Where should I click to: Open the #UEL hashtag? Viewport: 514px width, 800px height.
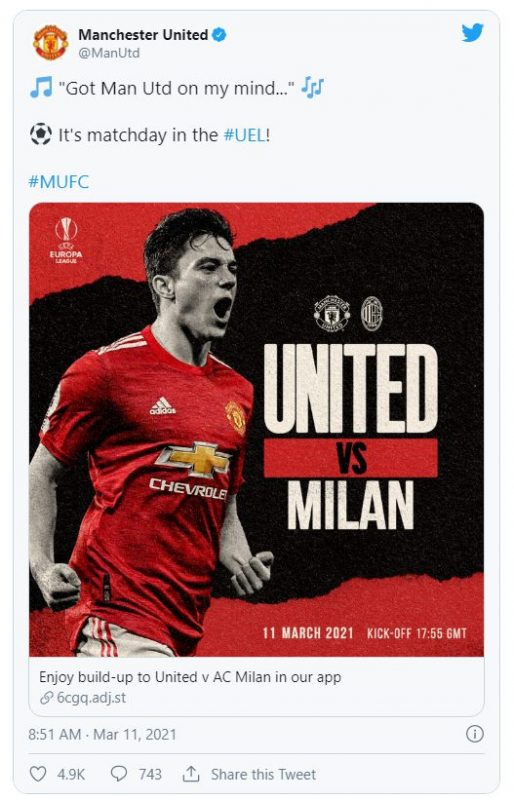[244, 135]
